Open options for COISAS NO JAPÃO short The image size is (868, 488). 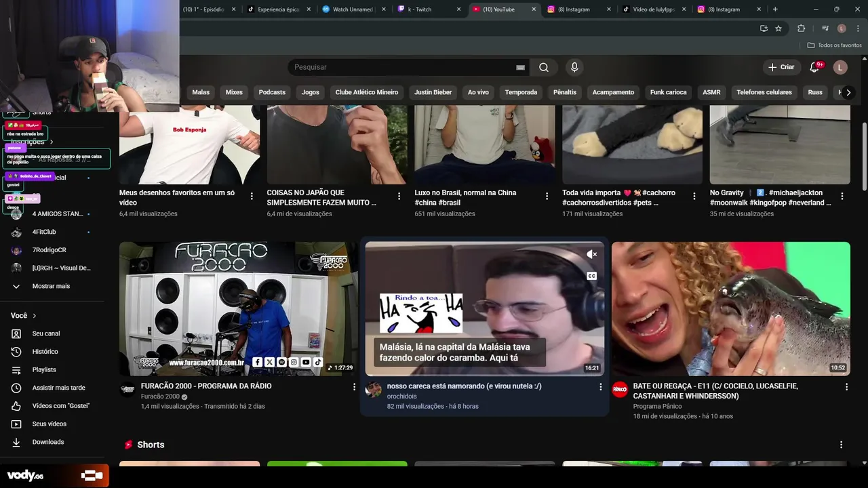[399, 196]
